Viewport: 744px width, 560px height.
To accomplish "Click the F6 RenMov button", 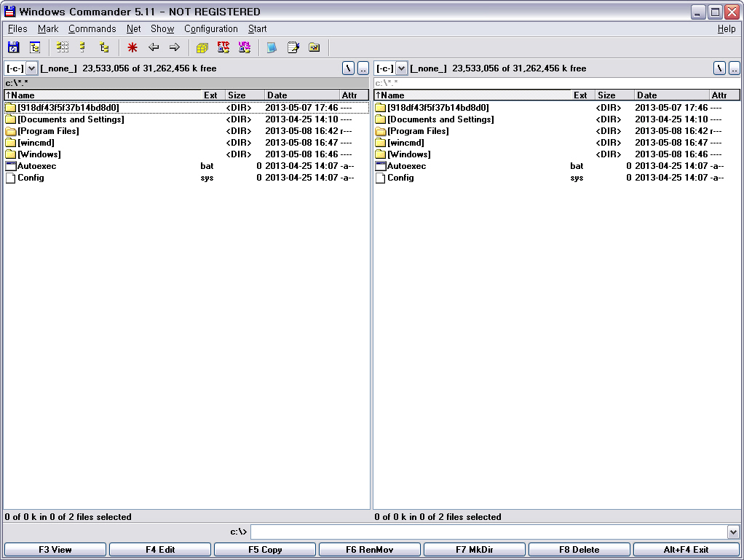I will tap(370, 550).
